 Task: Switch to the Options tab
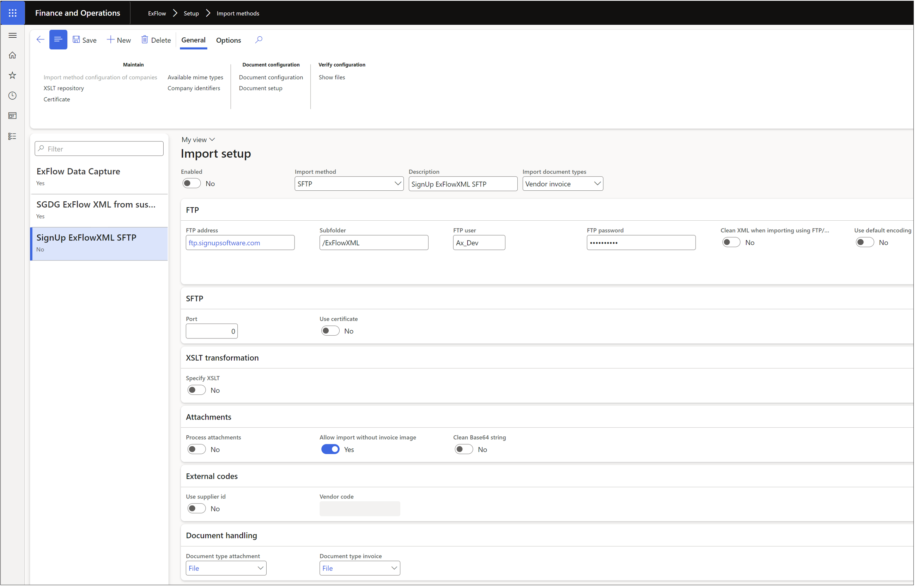(x=229, y=40)
